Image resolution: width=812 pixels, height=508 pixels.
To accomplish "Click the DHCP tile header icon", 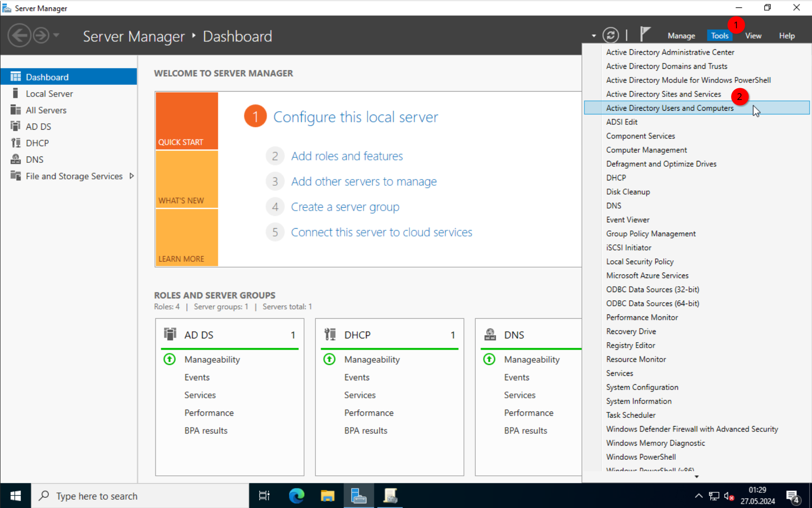I will (x=330, y=334).
